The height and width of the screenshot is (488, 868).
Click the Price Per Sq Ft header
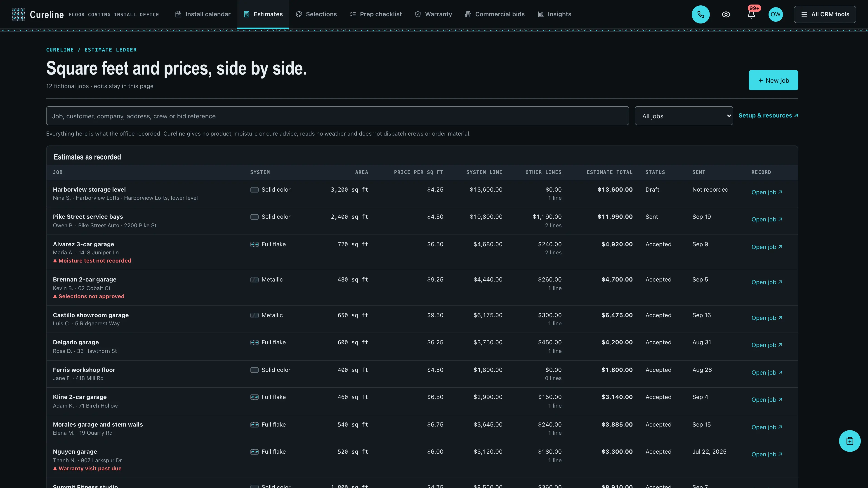click(x=418, y=172)
